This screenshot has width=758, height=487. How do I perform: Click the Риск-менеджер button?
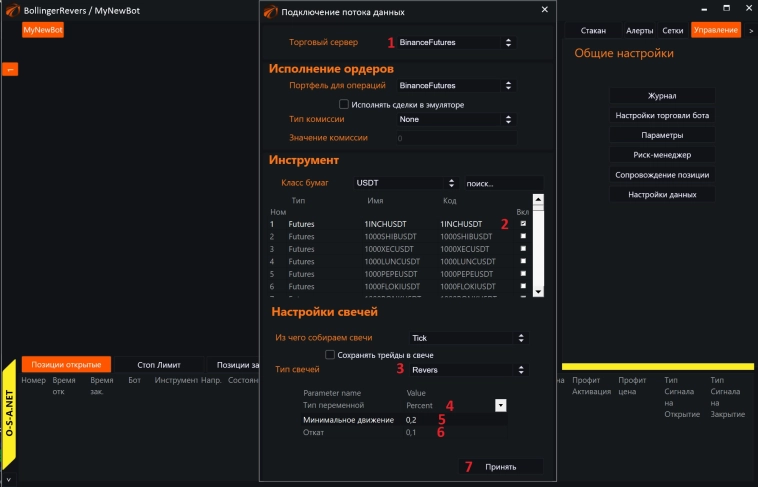point(662,155)
